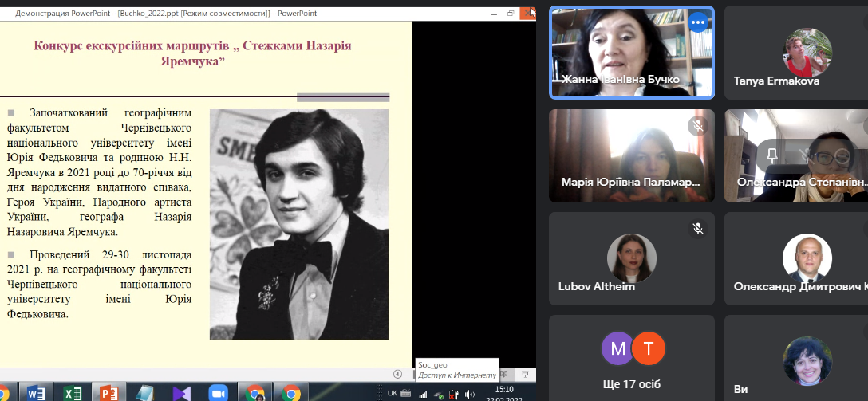Switch to slideshow view in PowerPoint status bar
Image resolution: width=868 pixels, height=401 pixels.
524,374
